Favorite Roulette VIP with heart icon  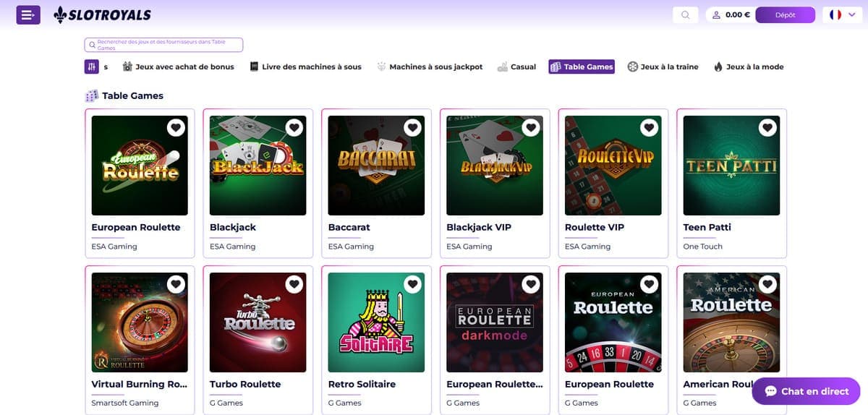[649, 128]
